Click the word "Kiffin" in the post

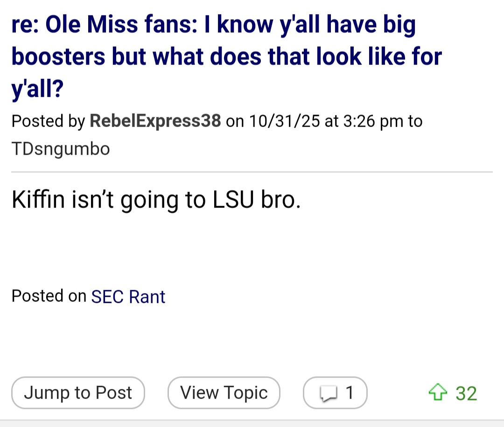(39, 199)
